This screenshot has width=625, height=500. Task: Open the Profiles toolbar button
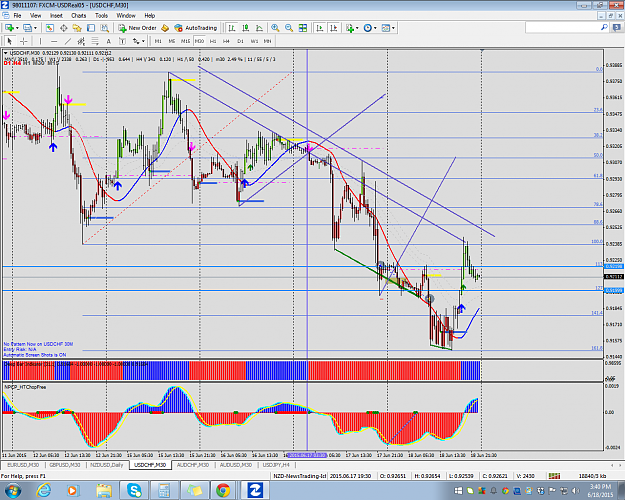tap(27, 28)
